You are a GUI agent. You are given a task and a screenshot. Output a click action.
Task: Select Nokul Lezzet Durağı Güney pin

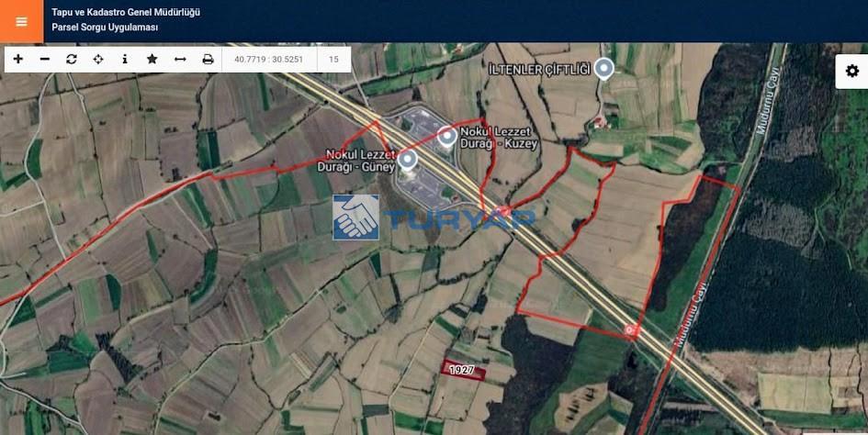[408, 160]
